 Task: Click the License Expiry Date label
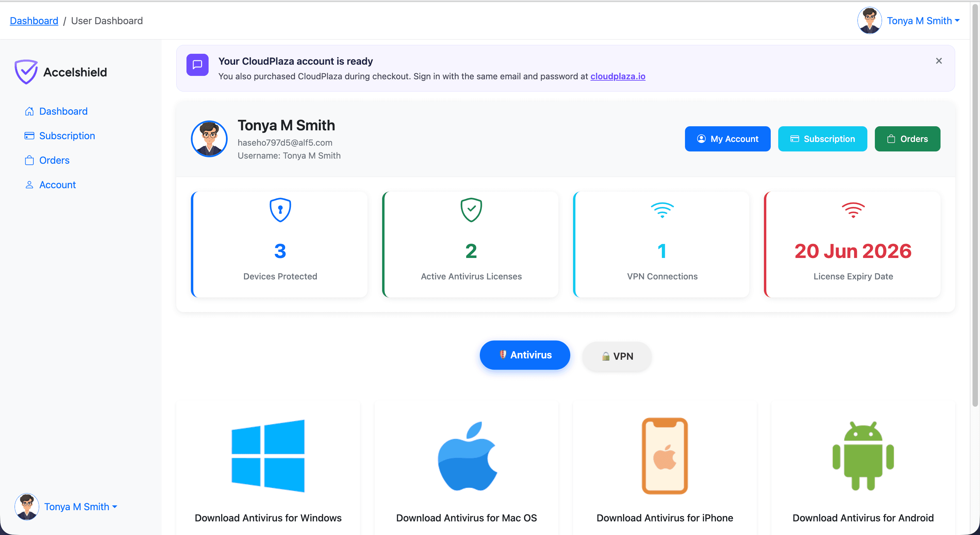853,276
